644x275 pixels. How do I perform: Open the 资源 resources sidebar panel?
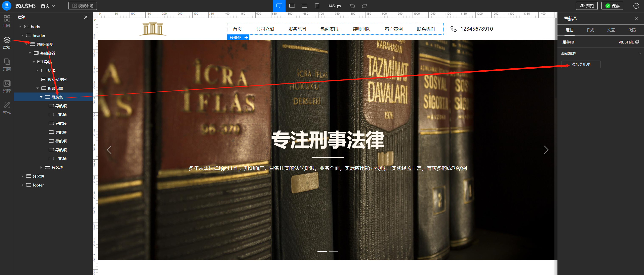[x=7, y=86]
